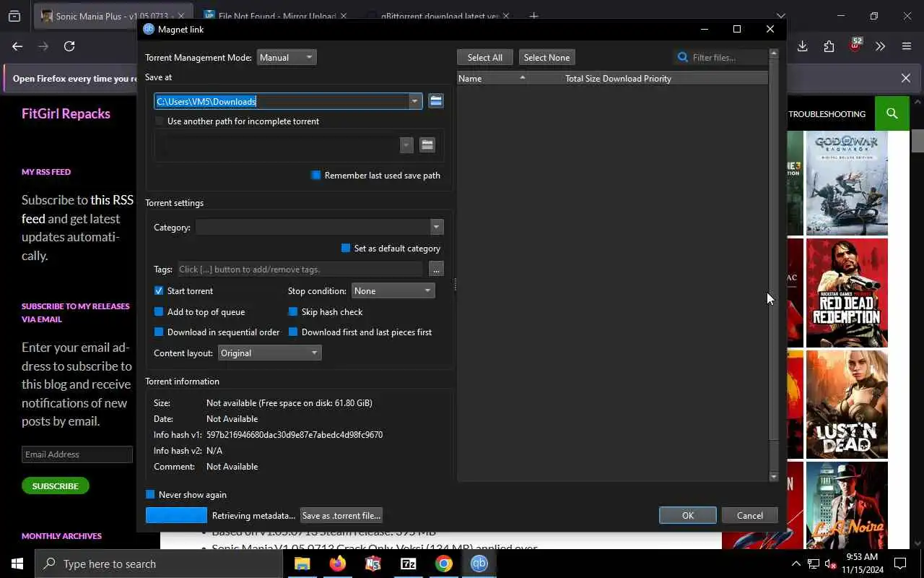Enable Download in sequential order
Viewport: 924px width, 578px height.
159,332
